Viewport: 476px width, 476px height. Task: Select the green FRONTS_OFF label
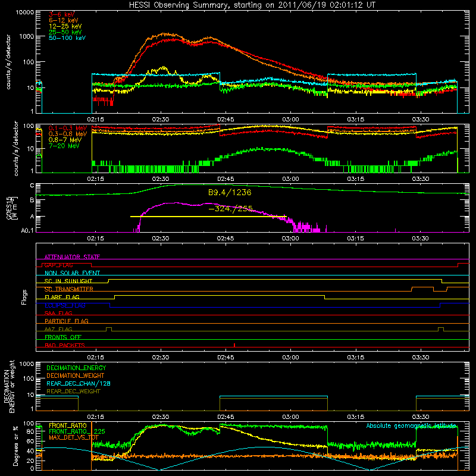pyautogui.click(x=63, y=337)
